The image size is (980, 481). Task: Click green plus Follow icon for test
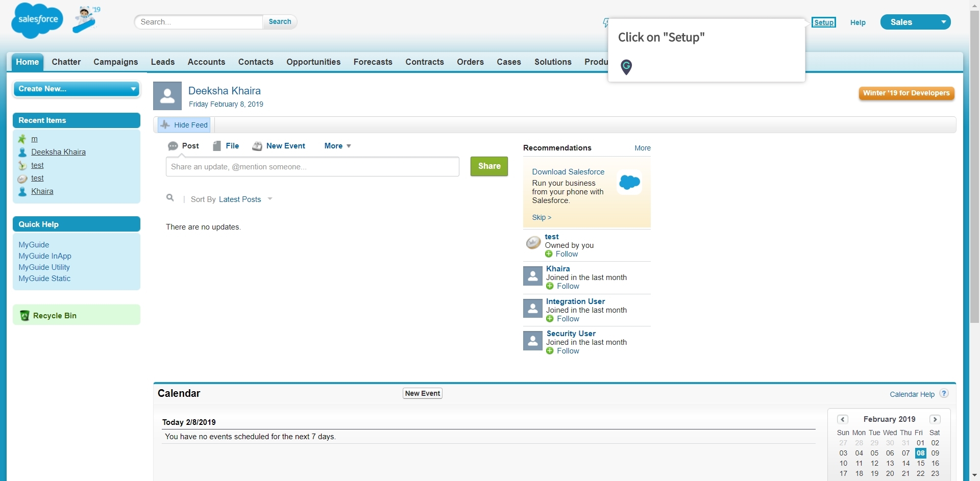549,254
